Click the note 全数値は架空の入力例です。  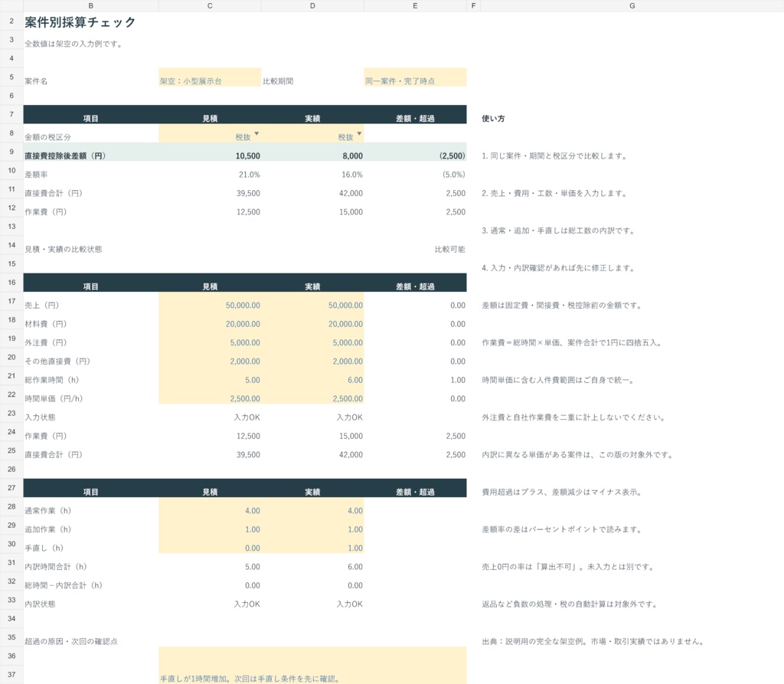[x=73, y=44]
